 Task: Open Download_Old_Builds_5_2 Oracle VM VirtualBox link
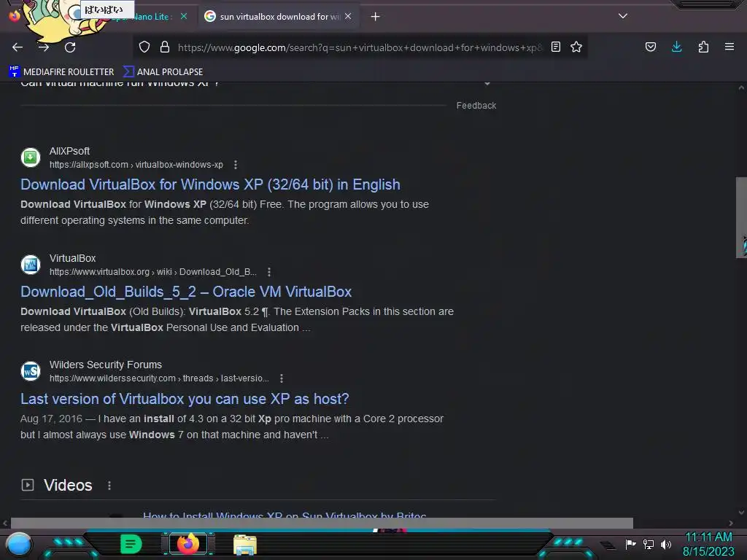coord(186,292)
